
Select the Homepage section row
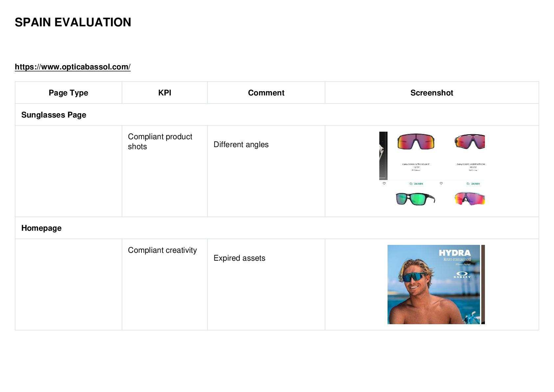[x=277, y=228]
